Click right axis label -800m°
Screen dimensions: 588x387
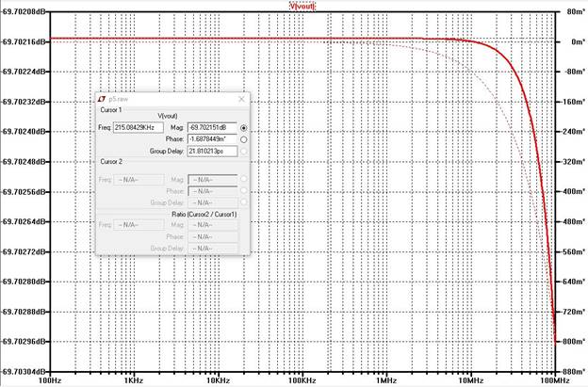click(574, 341)
